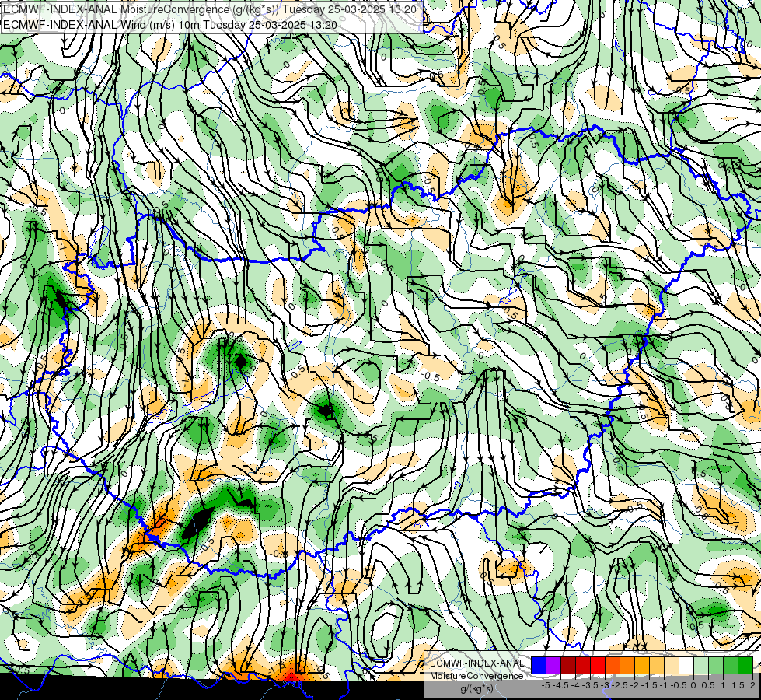
Task: Click the MoistureConvergence title line at top
Action: pyautogui.click(x=209, y=9)
